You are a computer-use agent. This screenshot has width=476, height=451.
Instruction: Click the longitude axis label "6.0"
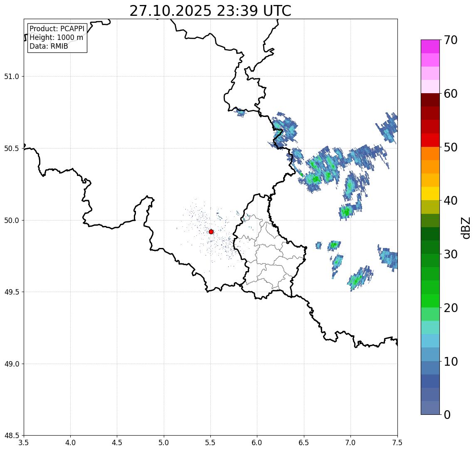(257, 443)
